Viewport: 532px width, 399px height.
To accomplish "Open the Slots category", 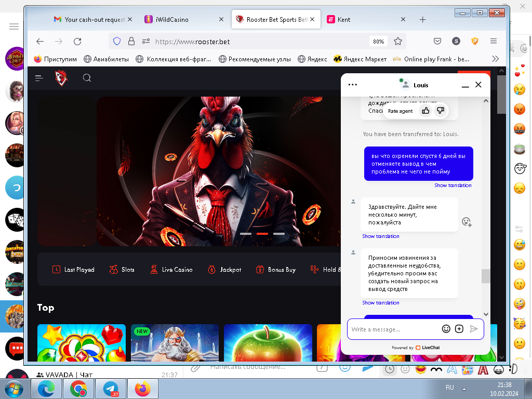I will point(122,270).
